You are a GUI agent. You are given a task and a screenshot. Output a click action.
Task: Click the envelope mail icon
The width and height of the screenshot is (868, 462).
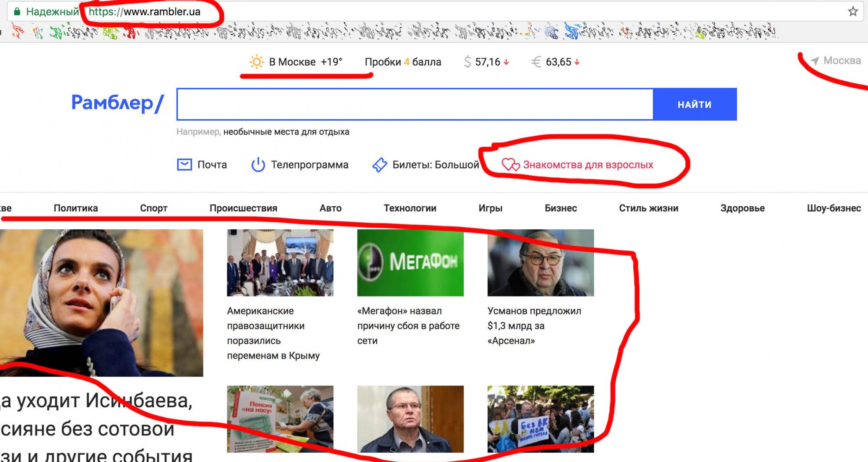(184, 165)
